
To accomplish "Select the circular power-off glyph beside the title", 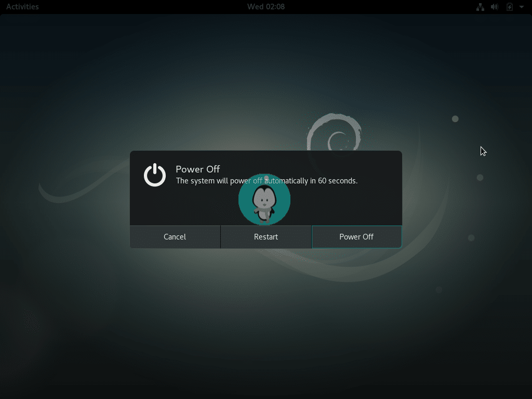I will point(154,175).
